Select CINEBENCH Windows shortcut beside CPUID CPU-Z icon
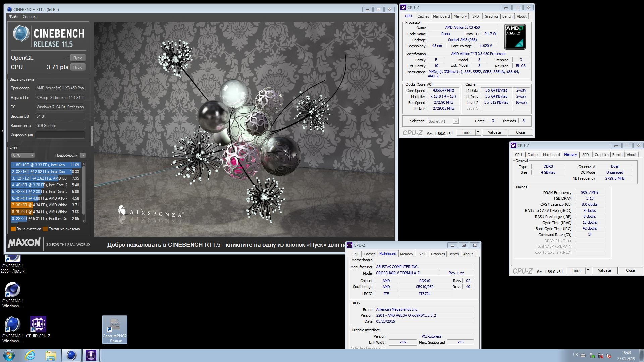Screen dimensions: 644x362 click(x=13, y=330)
